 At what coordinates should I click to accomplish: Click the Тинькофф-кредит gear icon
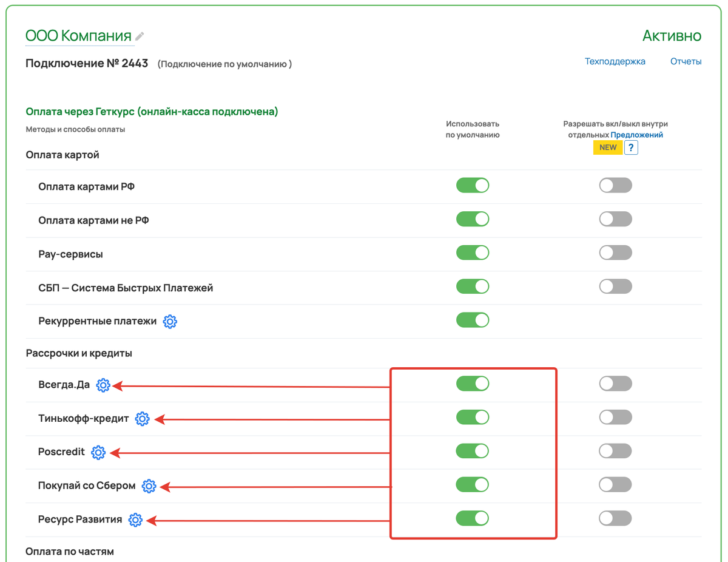(x=142, y=419)
